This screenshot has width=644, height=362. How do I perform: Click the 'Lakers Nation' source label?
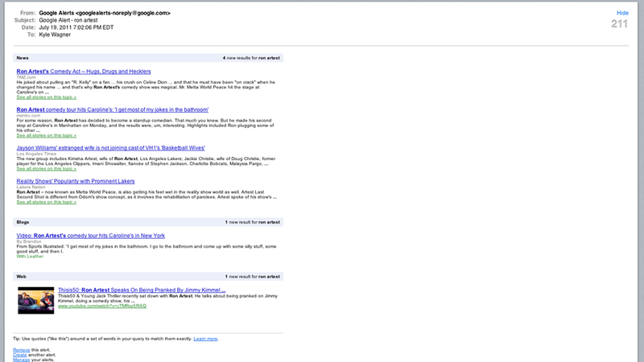point(31,187)
